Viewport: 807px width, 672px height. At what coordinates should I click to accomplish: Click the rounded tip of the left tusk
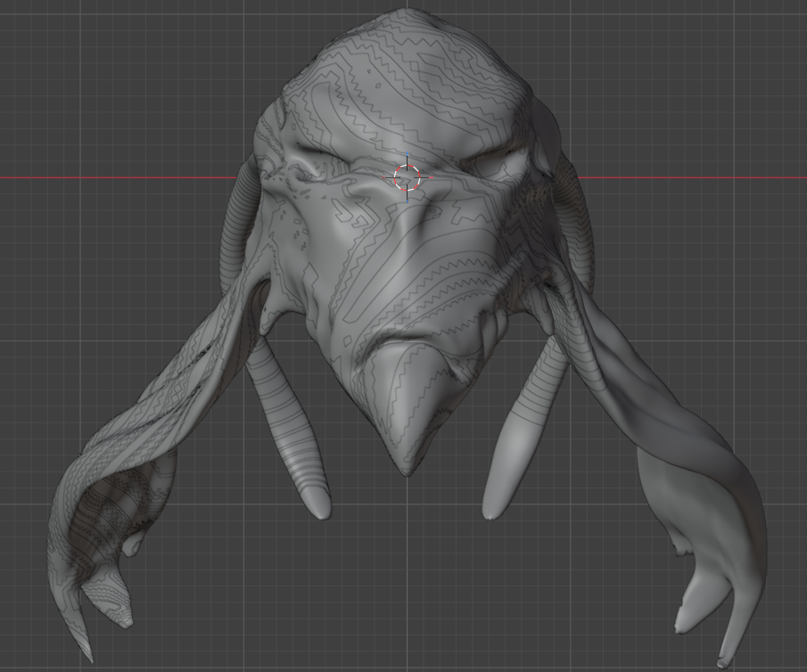(318, 510)
